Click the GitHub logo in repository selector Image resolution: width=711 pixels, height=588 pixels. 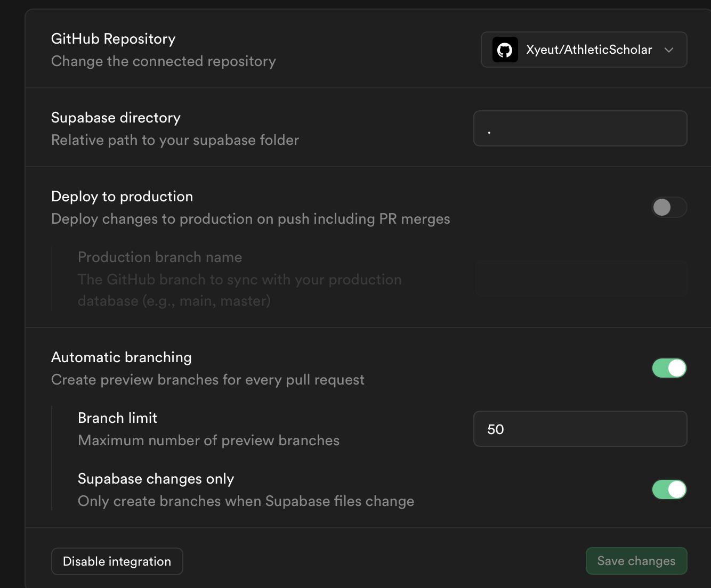[x=505, y=50]
